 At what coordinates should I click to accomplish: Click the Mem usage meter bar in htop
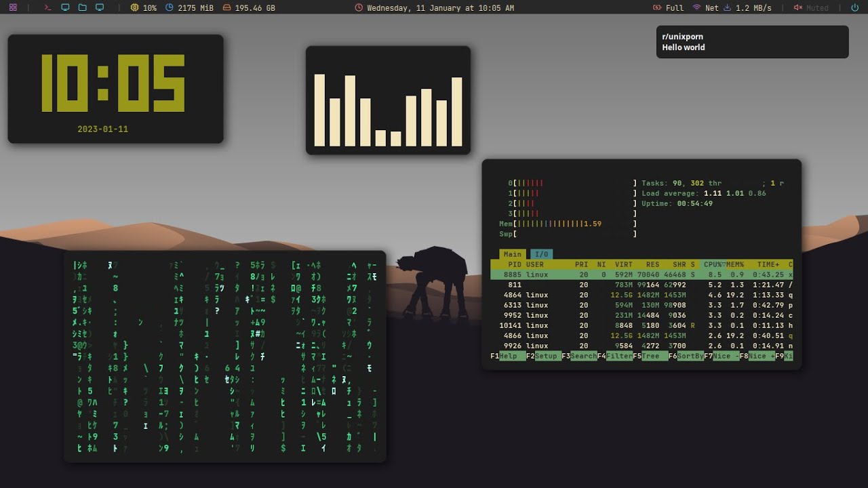[x=568, y=224]
